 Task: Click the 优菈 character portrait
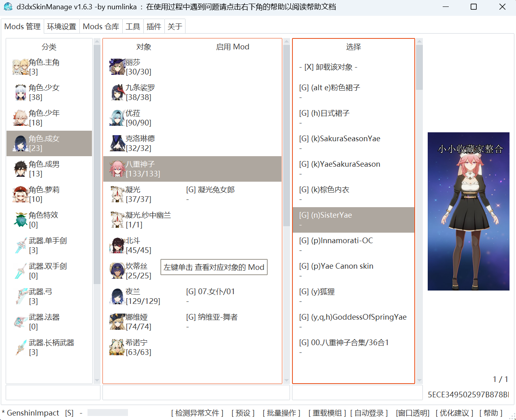click(x=117, y=118)
